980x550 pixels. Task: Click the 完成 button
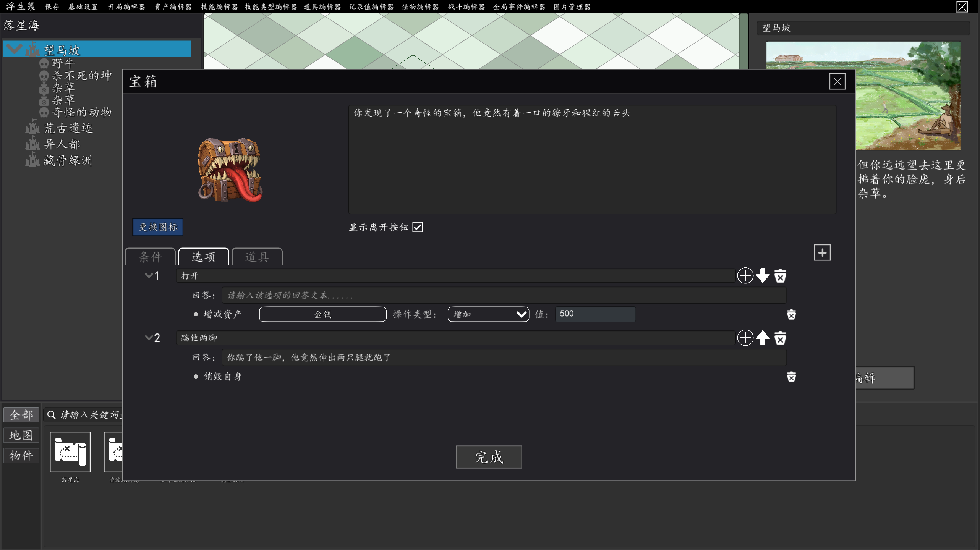tap(489, 457)
